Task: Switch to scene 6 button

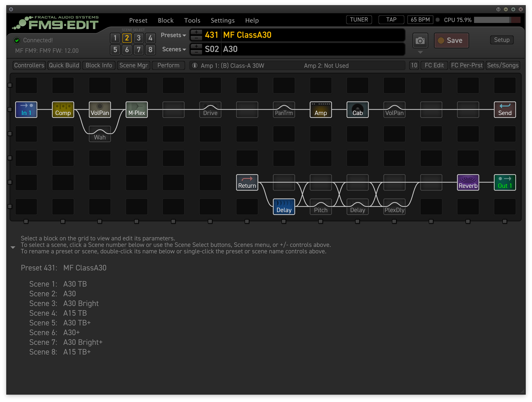Action: tap(127, 50)
